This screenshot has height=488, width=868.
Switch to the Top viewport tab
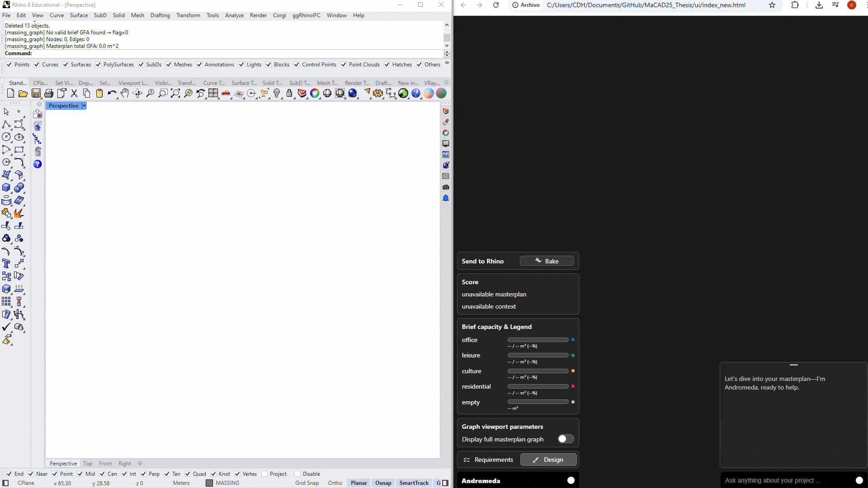[88, 464]
